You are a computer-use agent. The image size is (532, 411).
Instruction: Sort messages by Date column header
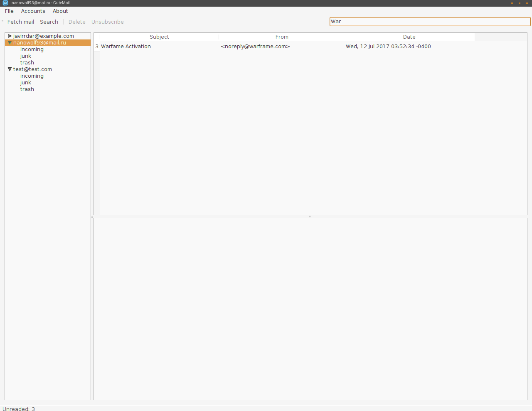point(409,37)
